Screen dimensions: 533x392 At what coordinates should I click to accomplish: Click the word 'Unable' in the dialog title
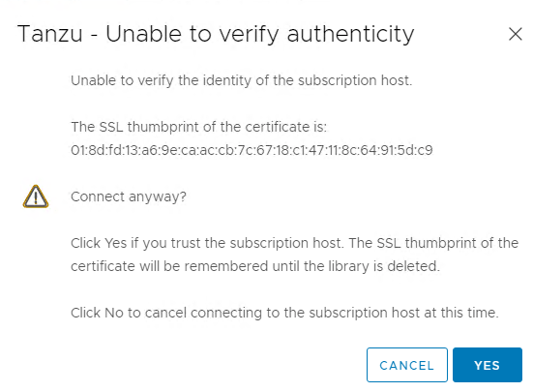(x=144, y=34)
